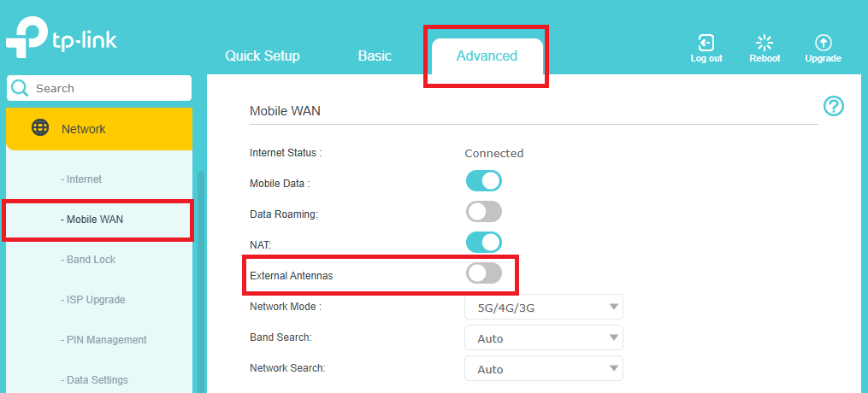
Task: Open the PIN Management sidebar item
Action: point(103,339)
